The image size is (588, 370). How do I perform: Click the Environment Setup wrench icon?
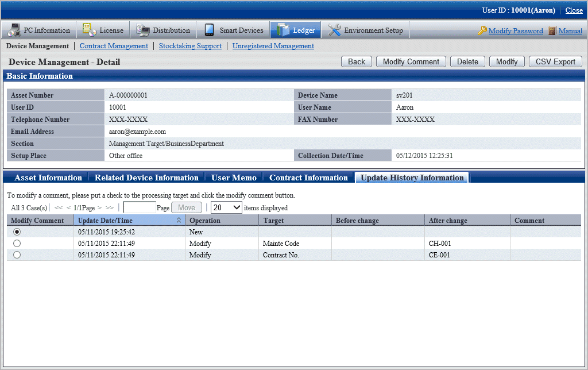point(334,30)
